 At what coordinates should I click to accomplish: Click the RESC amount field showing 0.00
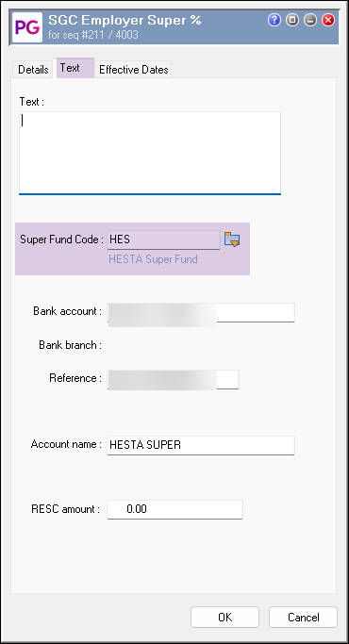[x=174, y=509]
